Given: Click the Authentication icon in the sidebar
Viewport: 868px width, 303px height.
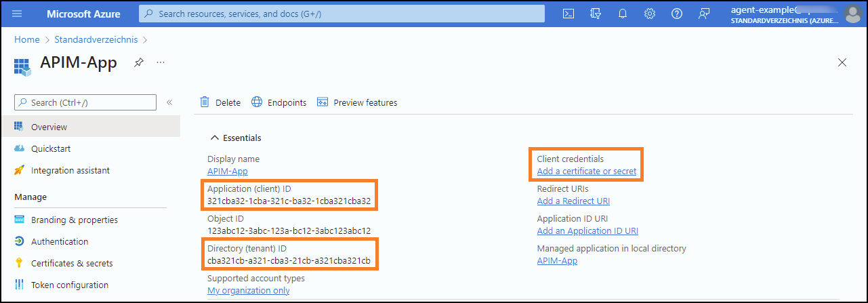Looking at the screenshot, I should (19, 241).
